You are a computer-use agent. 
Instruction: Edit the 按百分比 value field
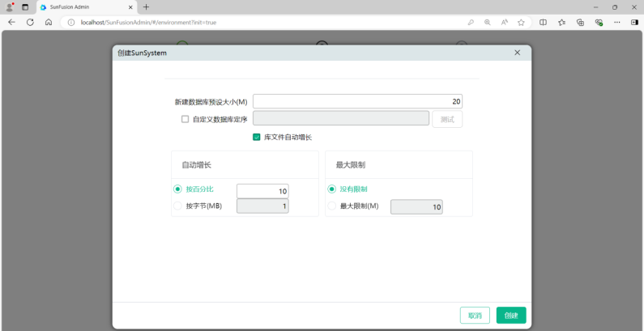262,191
